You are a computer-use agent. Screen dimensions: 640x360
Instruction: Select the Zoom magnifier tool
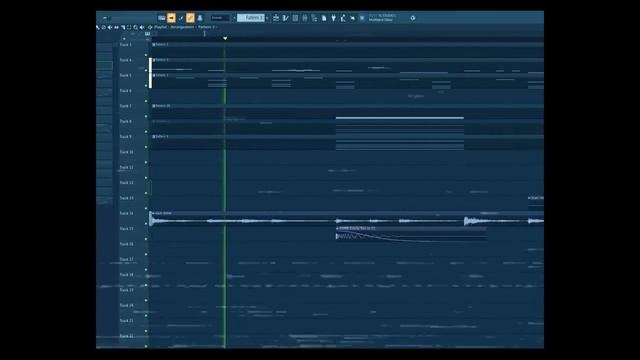(136, 27)
